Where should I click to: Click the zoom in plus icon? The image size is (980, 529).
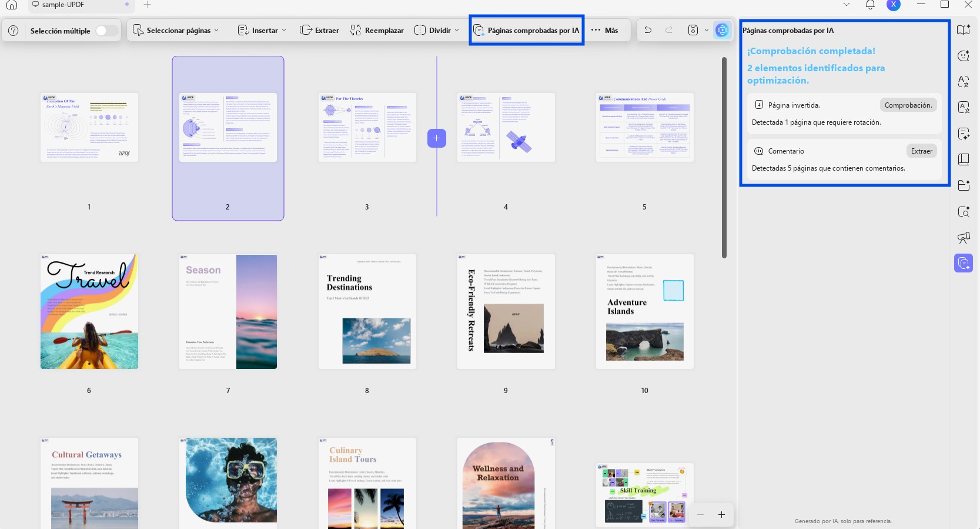(721, 515)
